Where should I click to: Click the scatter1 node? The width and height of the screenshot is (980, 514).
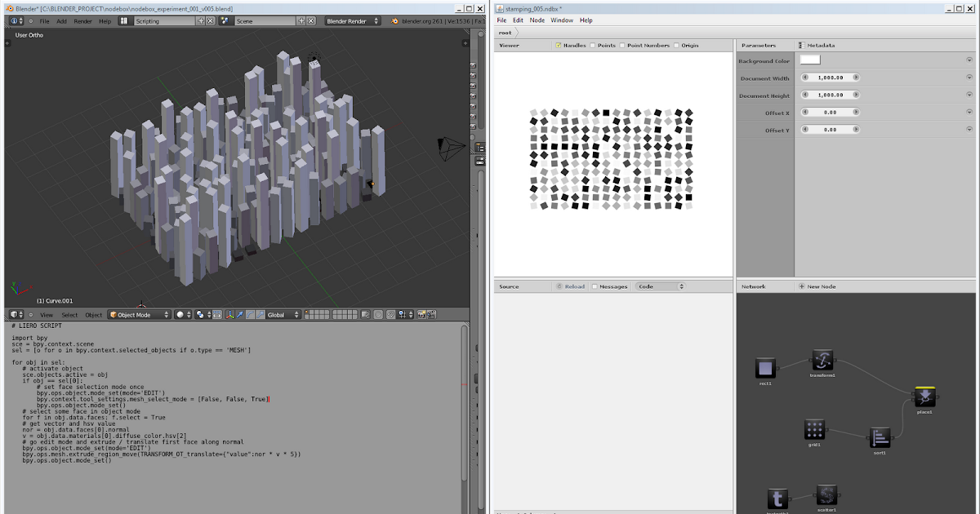[826, 495]
